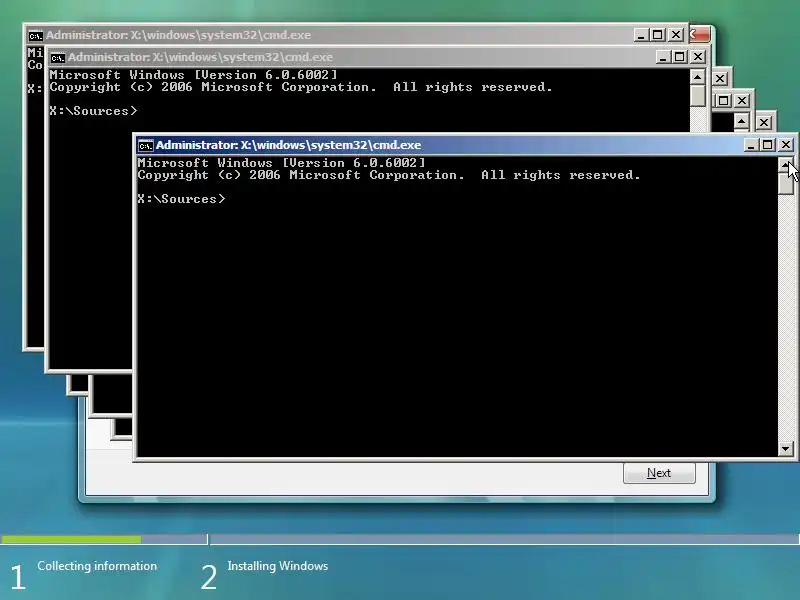Click copyright line in second cmd window
800x600 pixels.
pyautogui.click(x=301, y=87)
